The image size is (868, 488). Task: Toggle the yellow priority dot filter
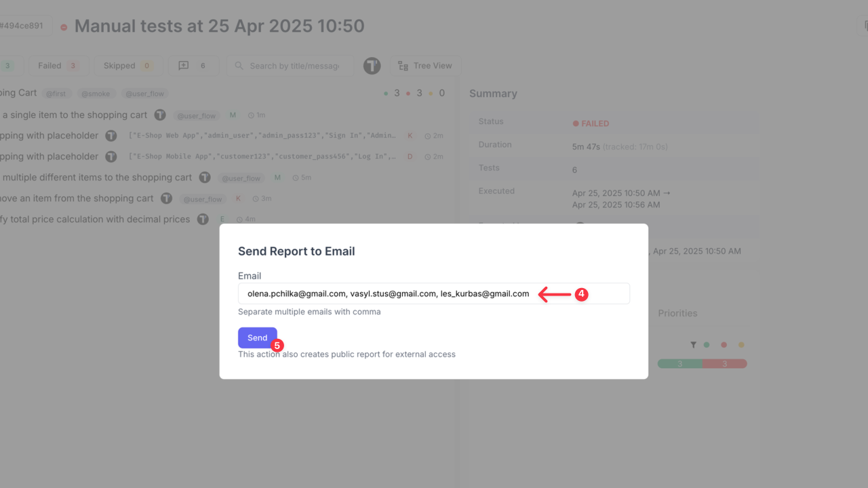[741, 344]
